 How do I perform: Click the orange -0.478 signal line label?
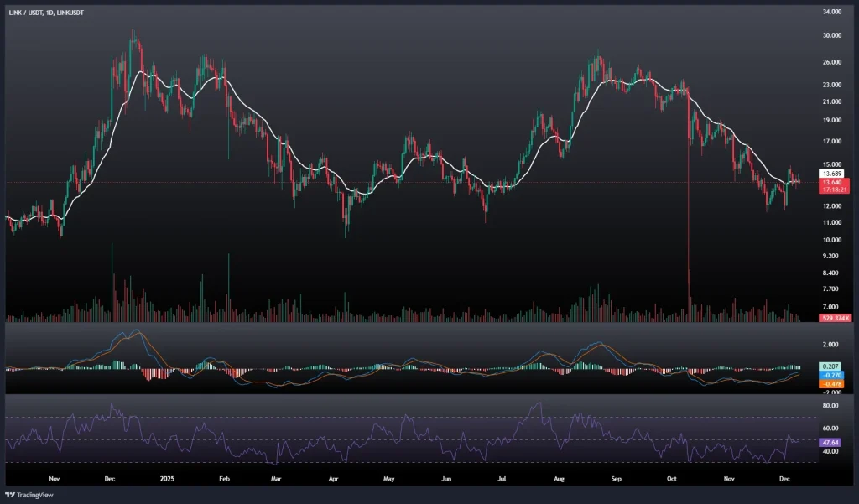click(831, 383)
